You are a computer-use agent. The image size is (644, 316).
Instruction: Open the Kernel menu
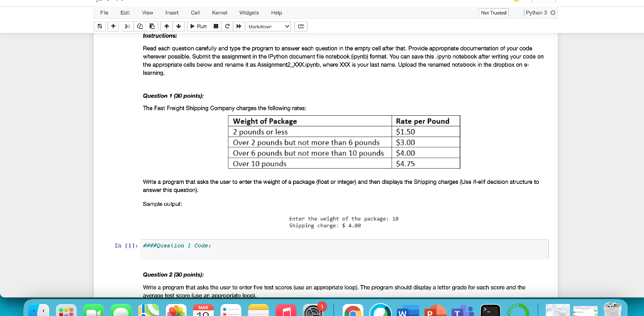[219, 13]
